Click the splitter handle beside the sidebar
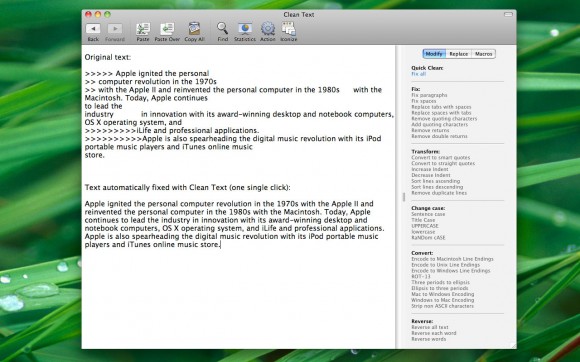Screen dimensions: 580x362 tap(404, 197)
